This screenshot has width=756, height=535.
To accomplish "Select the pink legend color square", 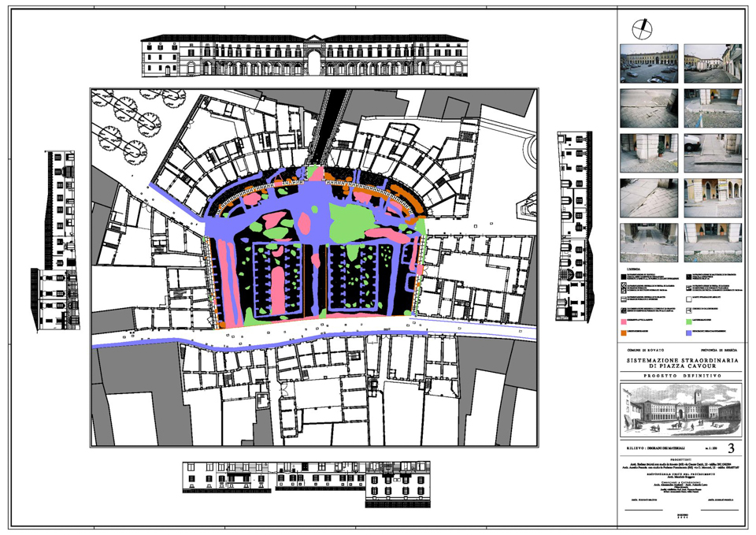I will [x=624, y=321].
